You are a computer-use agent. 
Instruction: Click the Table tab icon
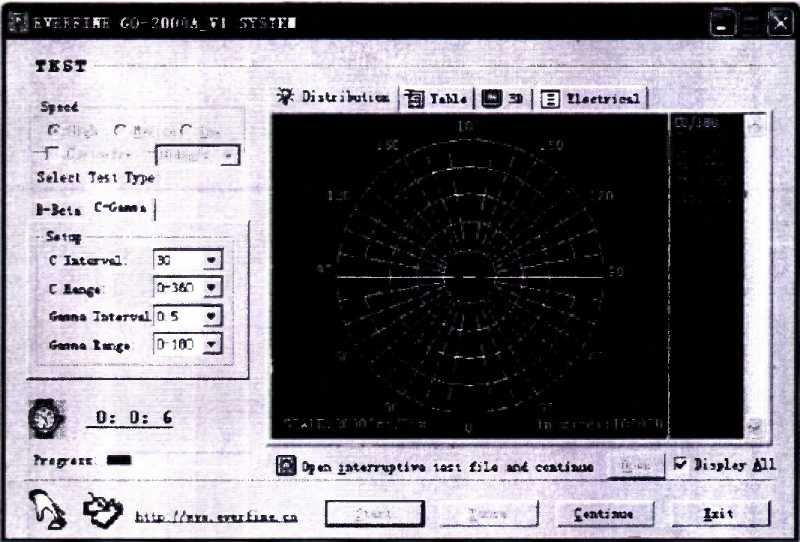click(x=414, y=98)
